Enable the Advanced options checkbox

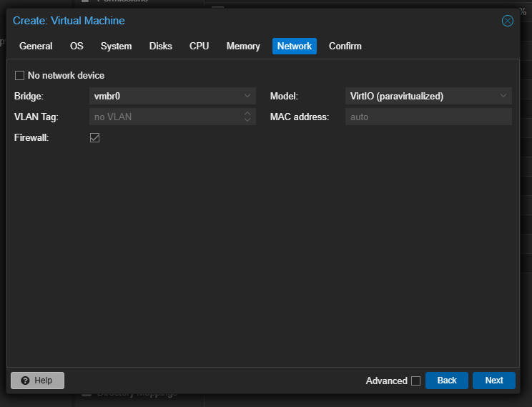click(415, 381)
